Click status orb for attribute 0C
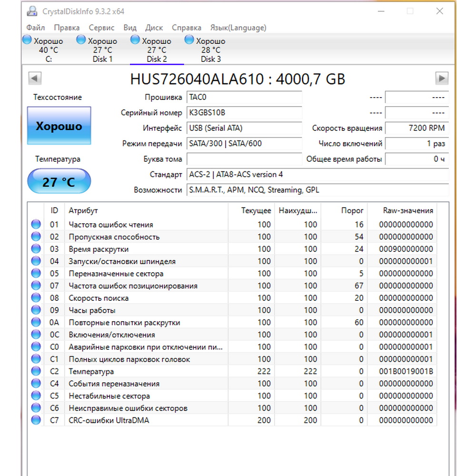This screenshot has width=476, height=476. pyautogui.click(x=36, y=334)
